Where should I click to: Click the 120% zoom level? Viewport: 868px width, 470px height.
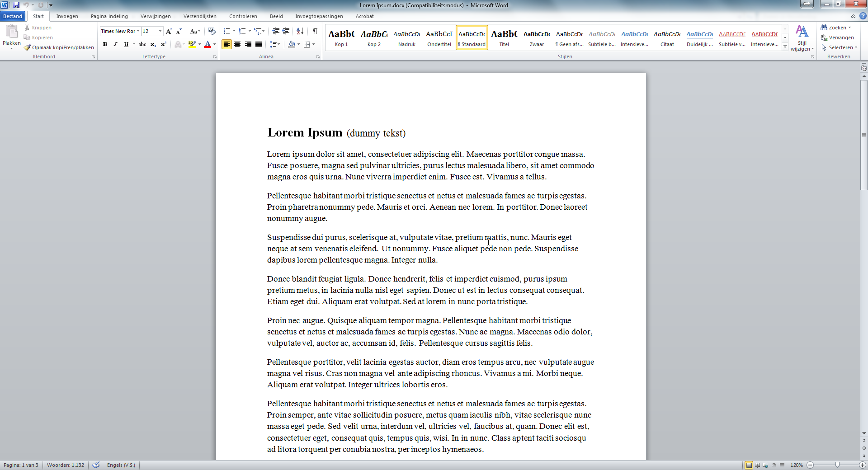tap(797, 465)
